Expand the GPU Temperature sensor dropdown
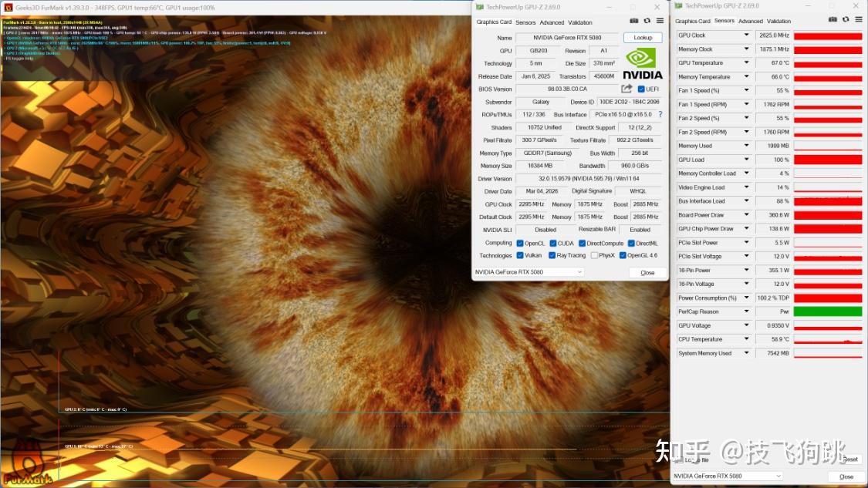 [746, 62]
